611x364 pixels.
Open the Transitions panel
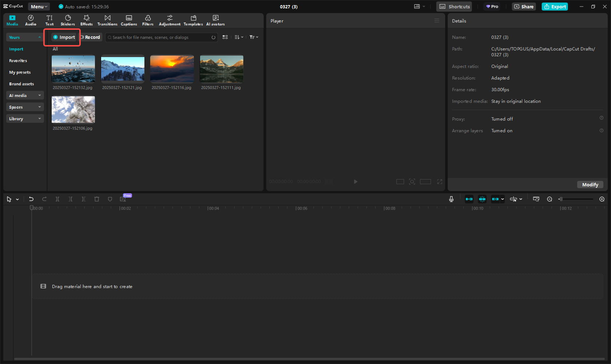click(107, 20)
